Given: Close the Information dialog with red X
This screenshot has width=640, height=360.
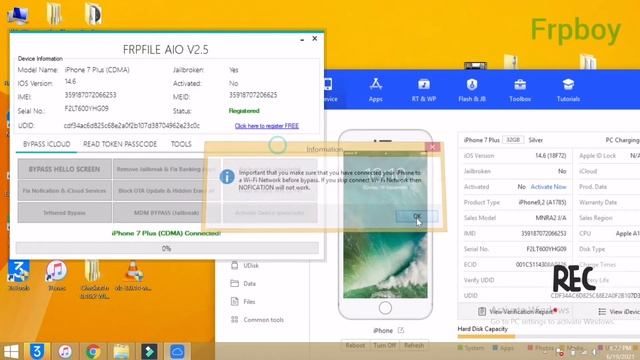Looking at the screenshot, I should (432, 147).
